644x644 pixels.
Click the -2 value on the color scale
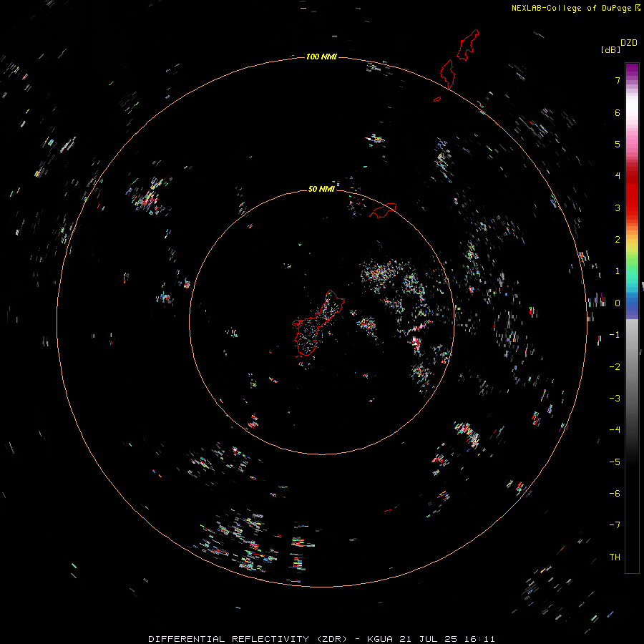click(x=615, y=367)
